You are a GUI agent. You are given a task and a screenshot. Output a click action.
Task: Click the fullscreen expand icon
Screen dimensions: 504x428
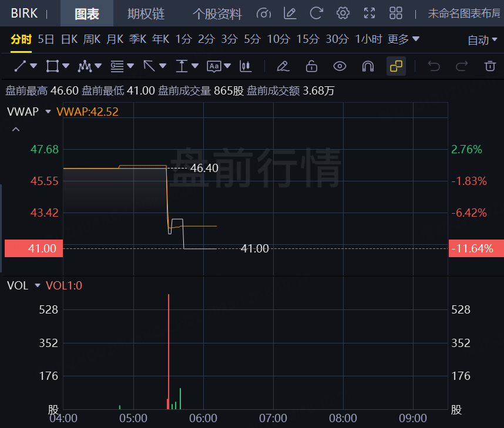tap(369, 12)
